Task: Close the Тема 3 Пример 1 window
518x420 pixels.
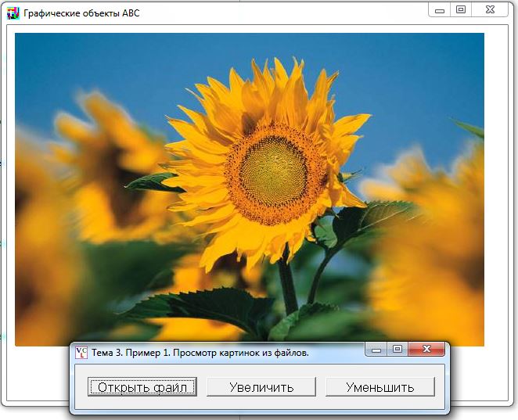Action: 426,350
